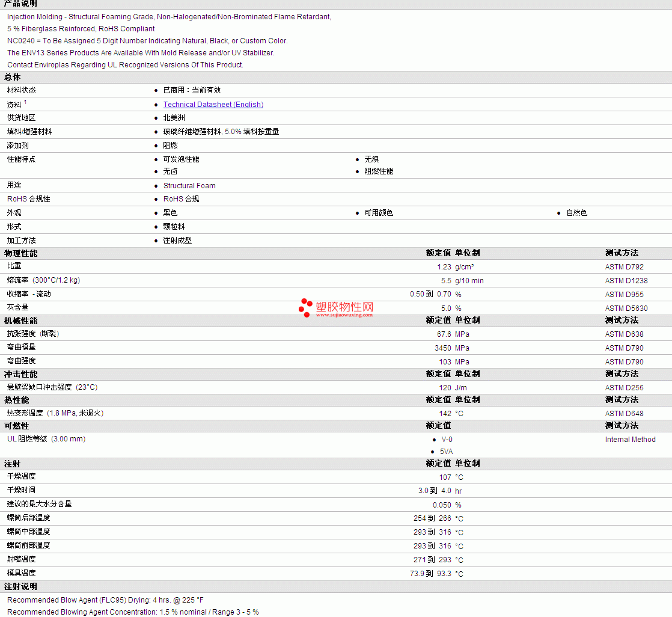Click the ASTM D256 test method
The image size is (672, 617).
[624, 388]
